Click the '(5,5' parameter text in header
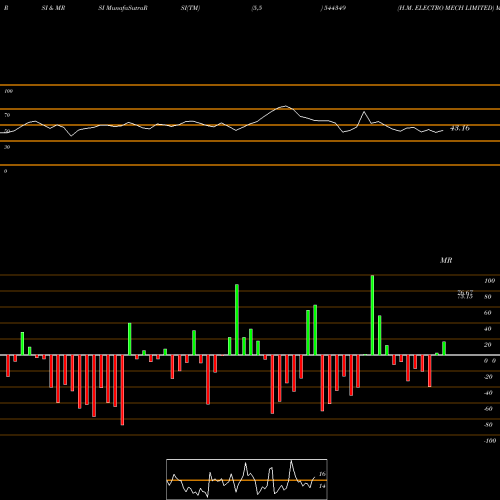The width and height of the screenshot is (500, 500). pos(257,8)
